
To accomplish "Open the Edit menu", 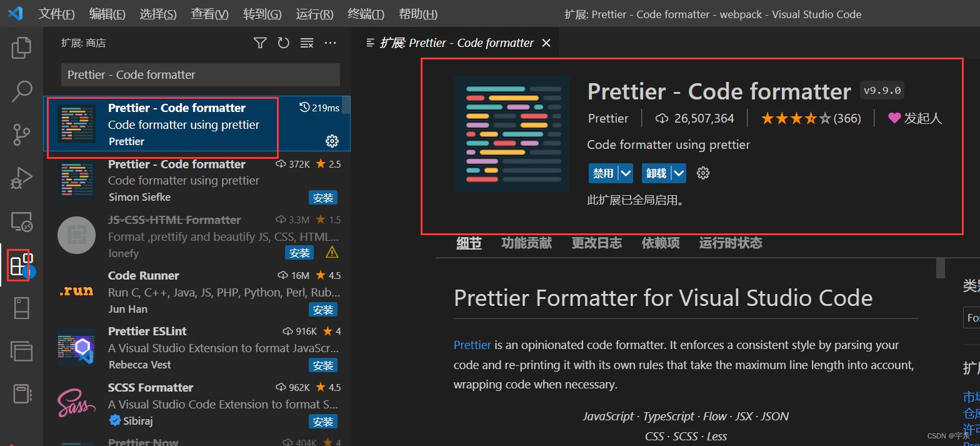I will [x=107, y=14].
